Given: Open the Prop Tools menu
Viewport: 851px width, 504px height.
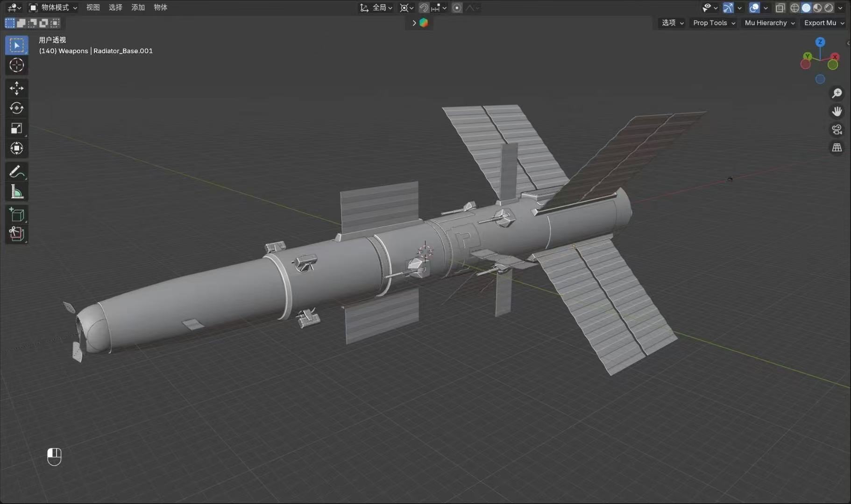Looking at the screenshot, I should [x=714, y=23].
